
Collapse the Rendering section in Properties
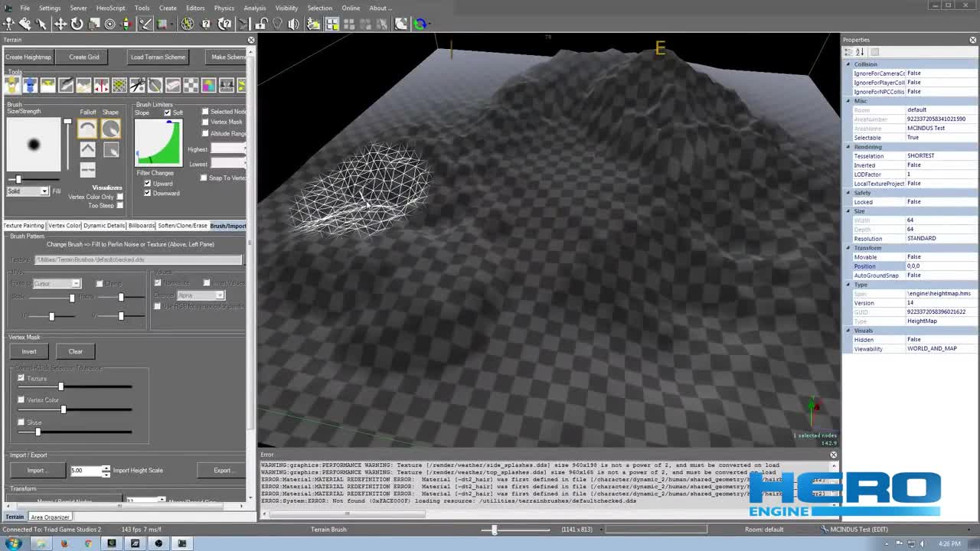tap(848, 146)
